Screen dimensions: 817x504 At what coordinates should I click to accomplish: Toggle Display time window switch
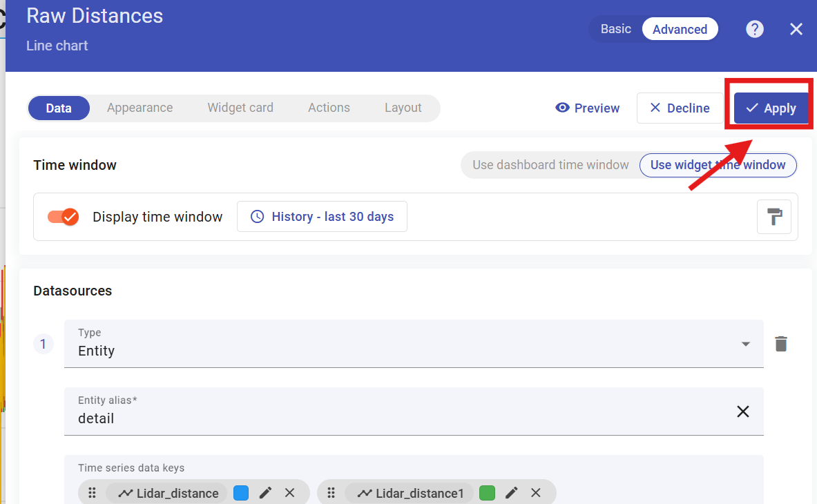click(x=63, y=217)
